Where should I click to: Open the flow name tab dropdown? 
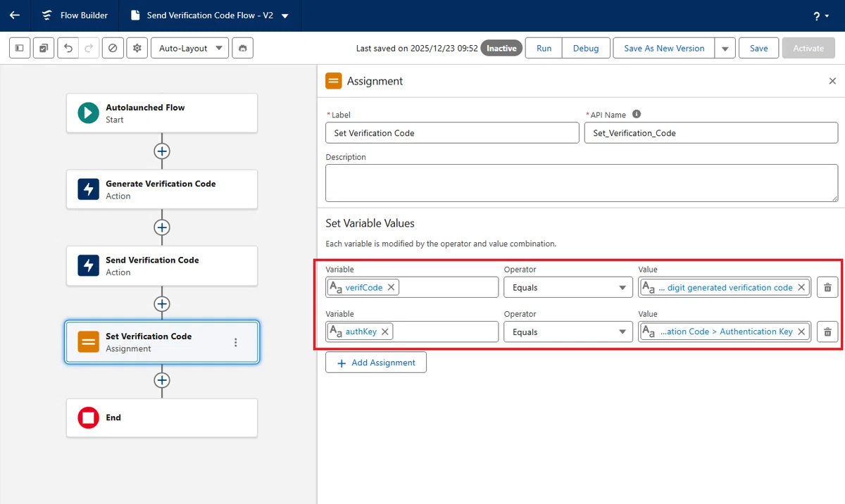284,15
